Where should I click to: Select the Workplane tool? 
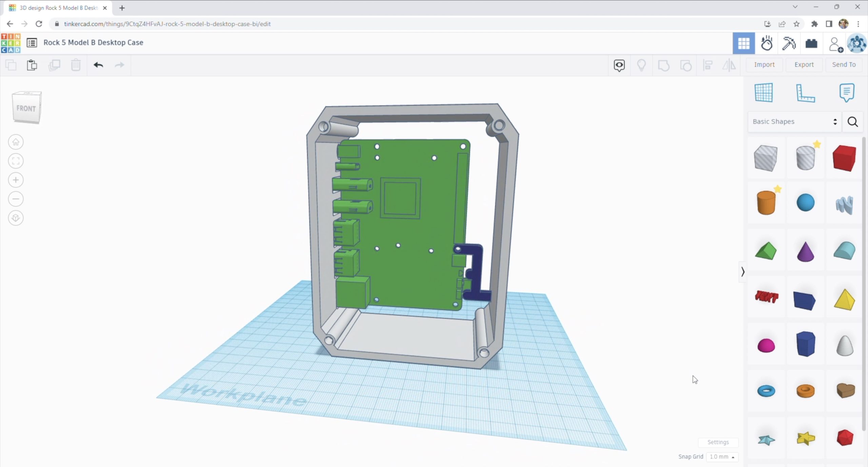click(x=764, y=93)
